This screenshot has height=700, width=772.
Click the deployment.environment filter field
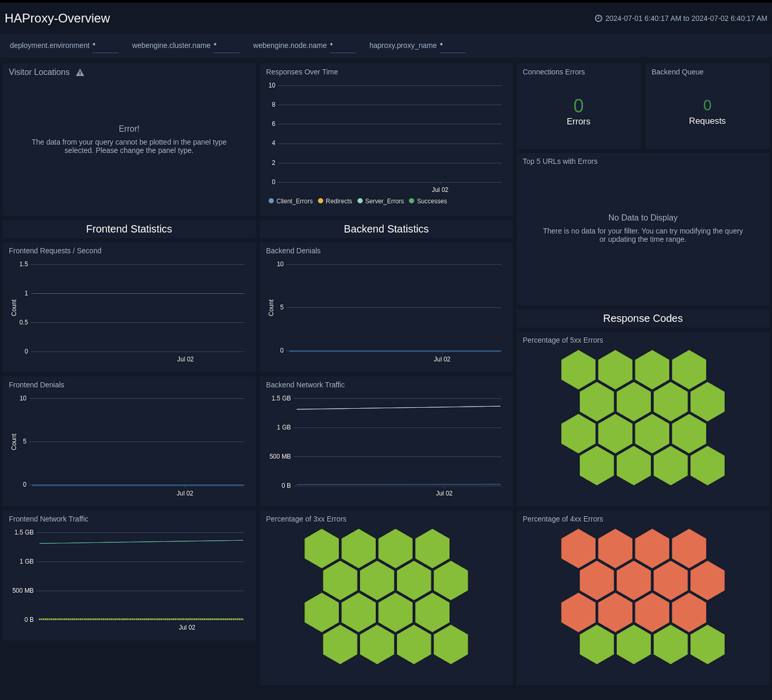pyautogui.click(x=105, y=46)
